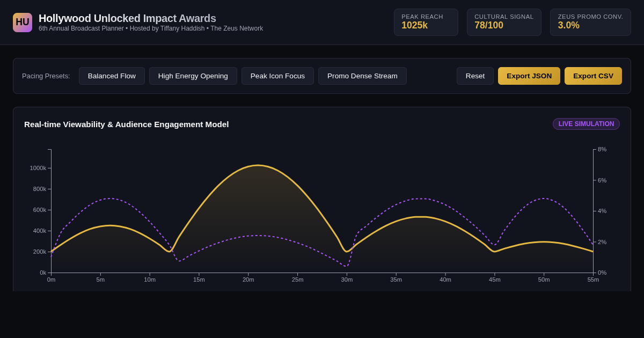Image resolution: width=644 pixels, height=338 pixels.
Task: Click the 15m tick on time axis
Action: coord(199,280)
